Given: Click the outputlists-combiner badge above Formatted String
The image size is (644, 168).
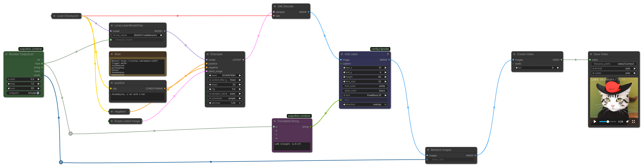Looking at the screenshot, I should pyautogui.click(x=299, y=116).
